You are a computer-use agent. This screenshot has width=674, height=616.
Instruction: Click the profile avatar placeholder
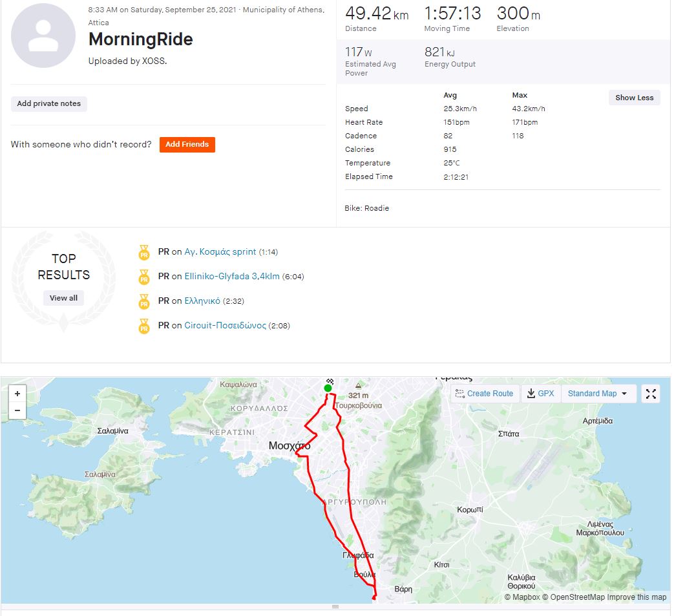[43, 36]
